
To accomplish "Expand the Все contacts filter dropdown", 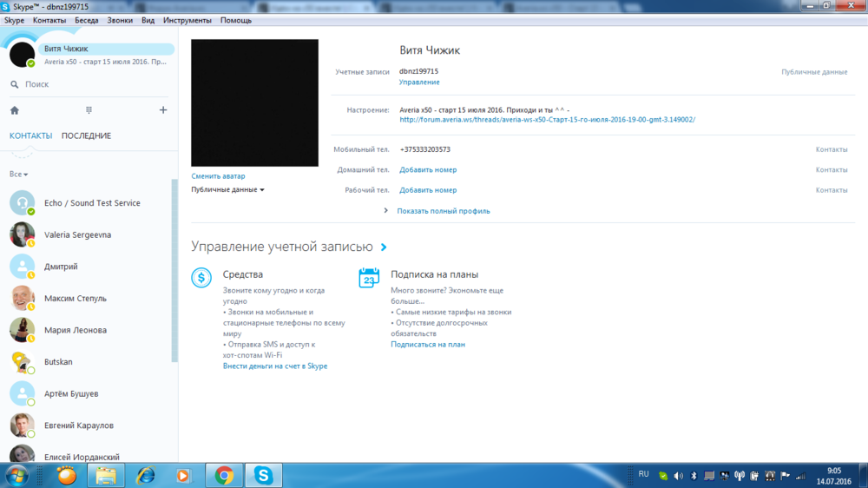I will click(18, 175).
